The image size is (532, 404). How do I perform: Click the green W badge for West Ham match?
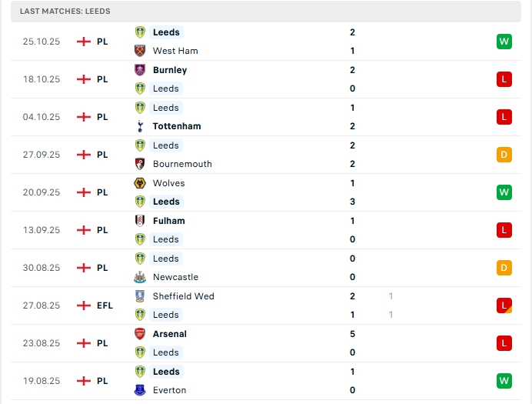[504, 42]
